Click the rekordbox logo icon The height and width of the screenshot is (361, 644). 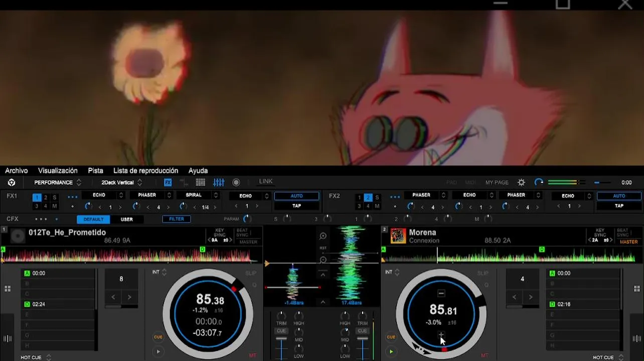[12, 183]
